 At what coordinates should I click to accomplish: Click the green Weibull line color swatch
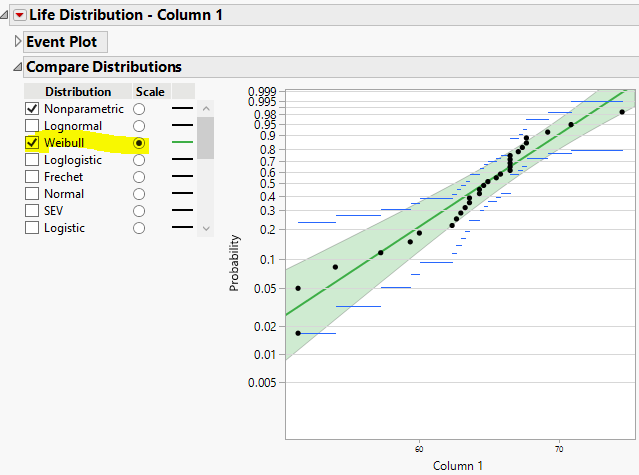coord(183,142)
